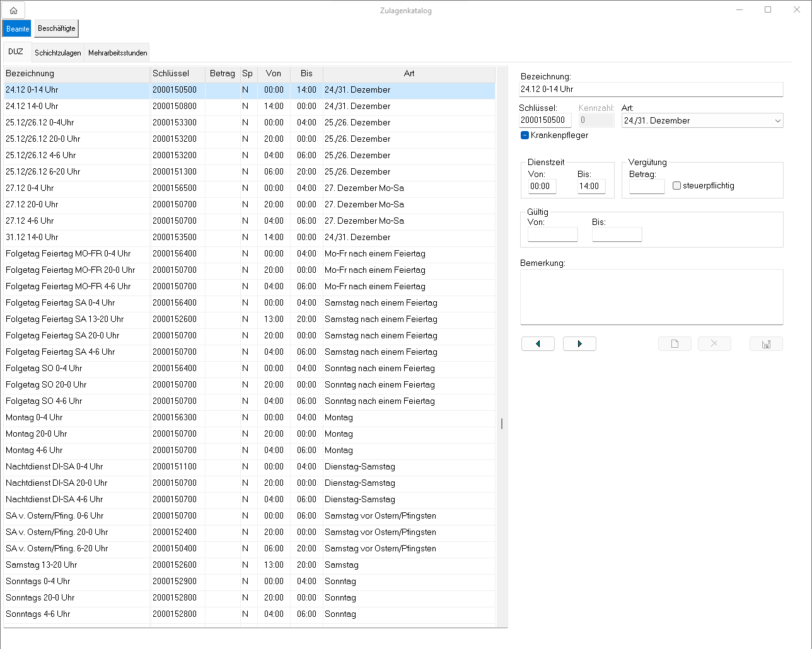Click the new document icon button
The image size is (812, 649).
[x=675, y=343]
